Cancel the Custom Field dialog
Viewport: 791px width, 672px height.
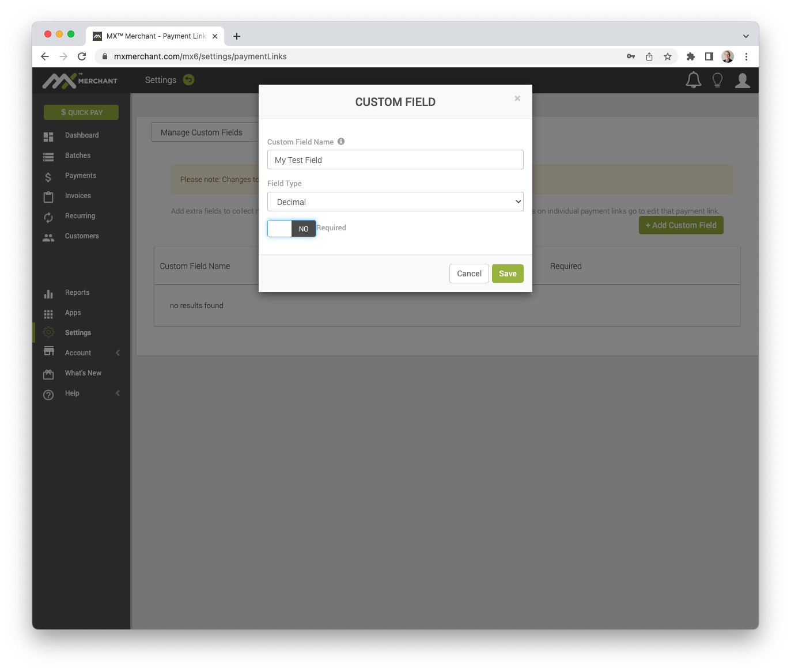click(x=468, y=274)
